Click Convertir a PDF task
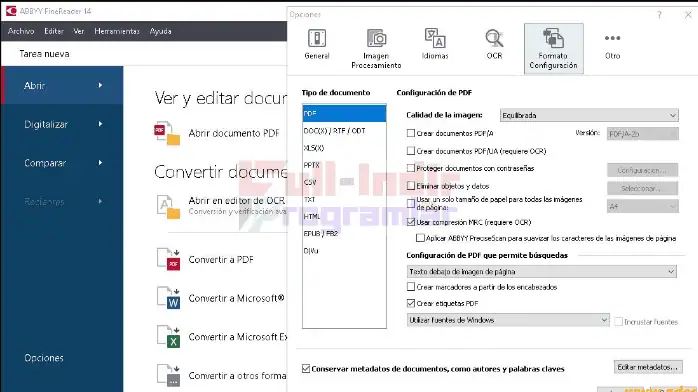 click(x=221, y=259)
